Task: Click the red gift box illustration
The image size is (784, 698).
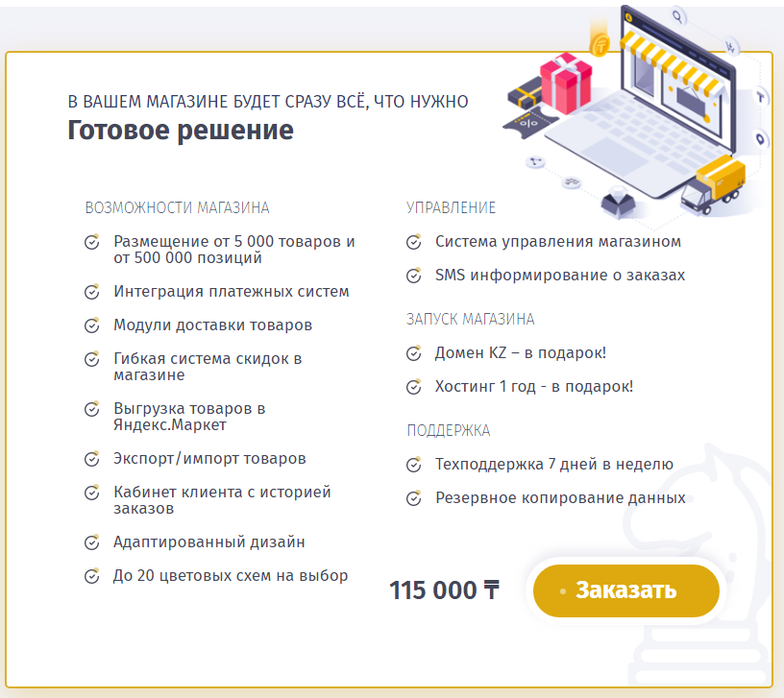Action: tap(566, 84)
